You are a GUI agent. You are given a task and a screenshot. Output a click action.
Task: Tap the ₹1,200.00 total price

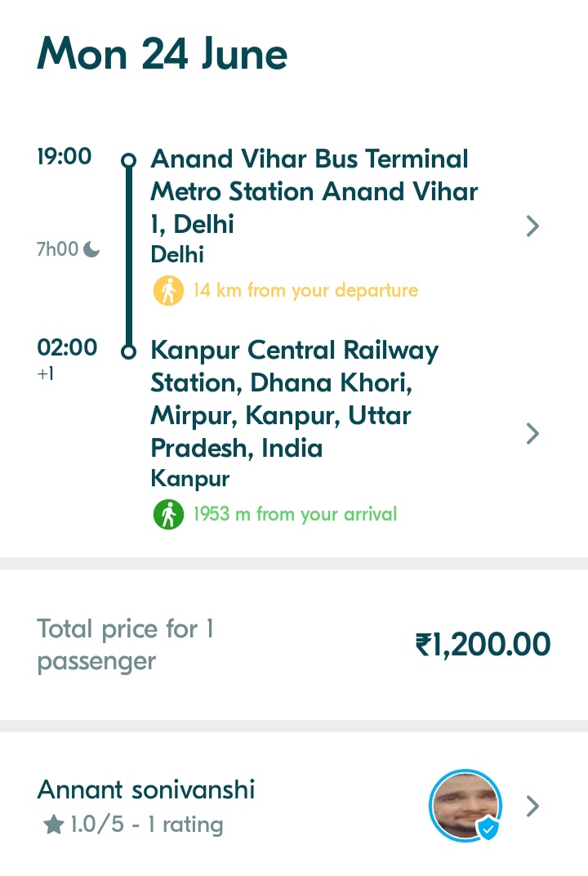(x=483, y=645)
